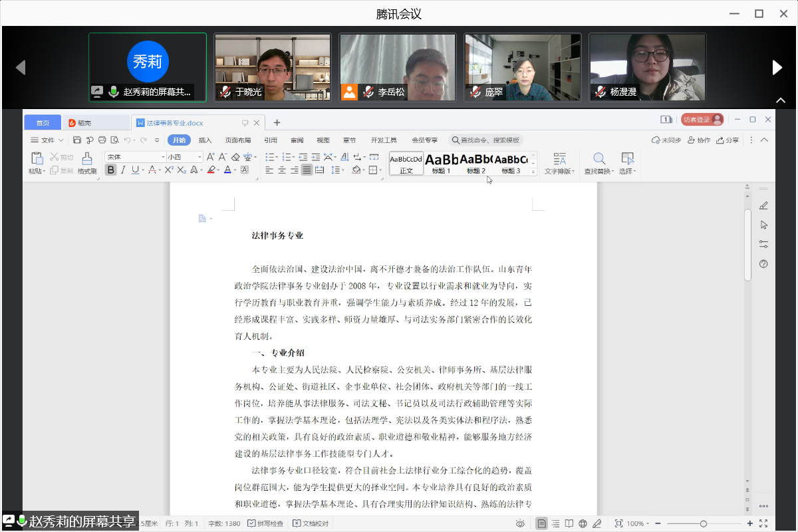This screenshot has width=798, height=532.
Task: Click the increase font size icon
Action: [210, 157]
